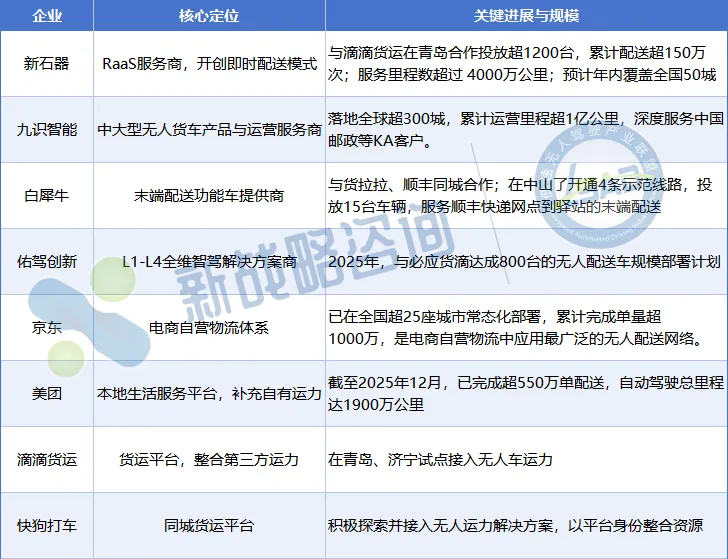Click 在青岛、济宁试点接入无人车运力 text
728x559 pixels.
(x=440, y=460)
